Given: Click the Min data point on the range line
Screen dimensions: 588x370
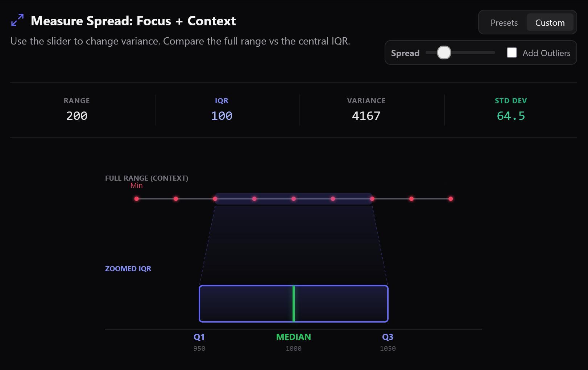Looking at the screenshot, I should click(x=137, y=199).
